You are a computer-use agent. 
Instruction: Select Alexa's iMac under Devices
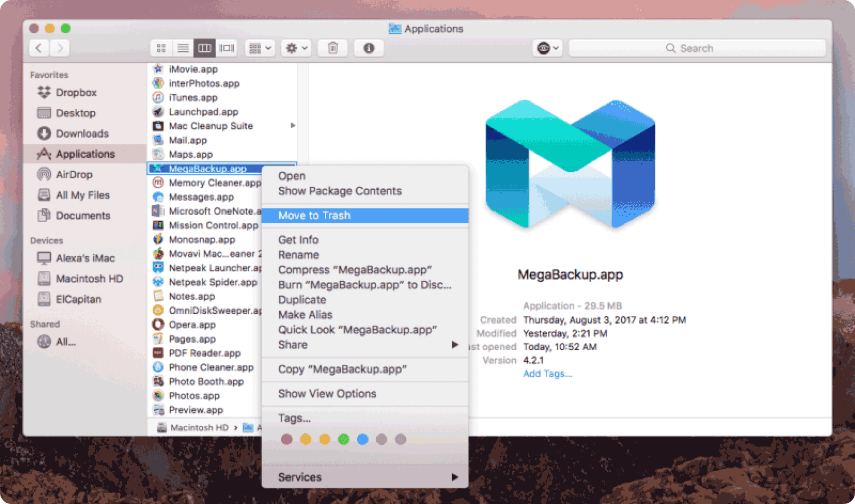click(x=85, y=258)
